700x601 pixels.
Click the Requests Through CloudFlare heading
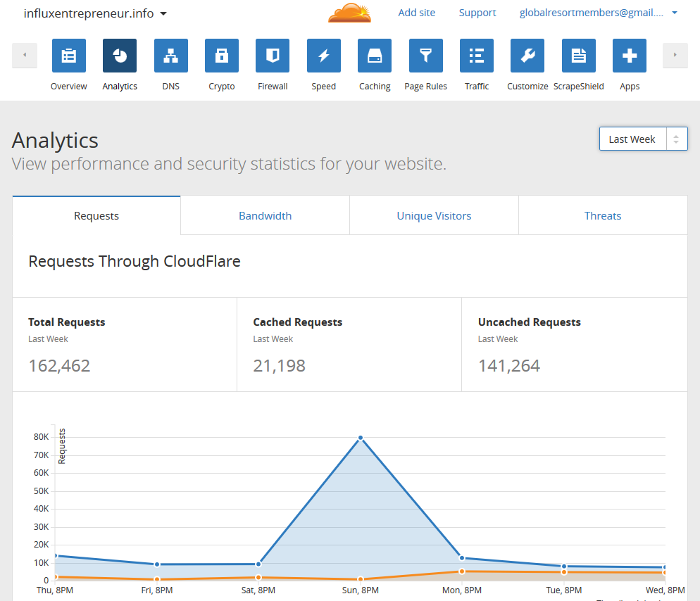[x=135, y=261]
